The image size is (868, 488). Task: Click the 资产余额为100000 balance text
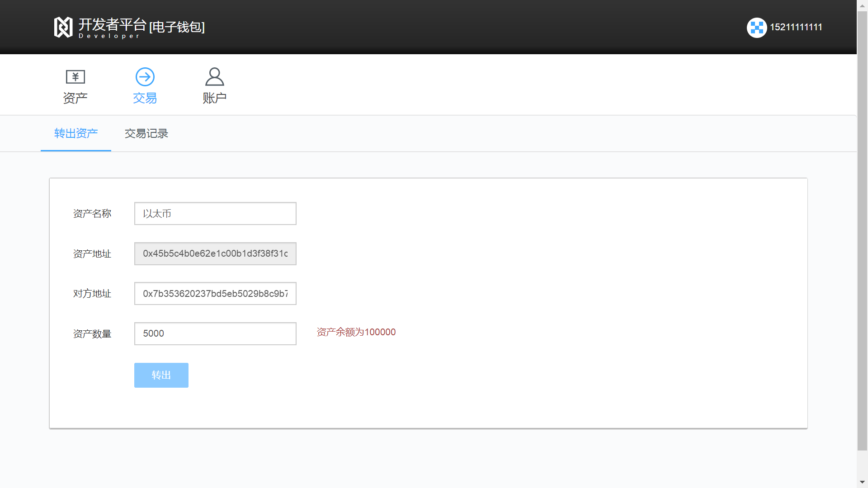tap(356, 332)
